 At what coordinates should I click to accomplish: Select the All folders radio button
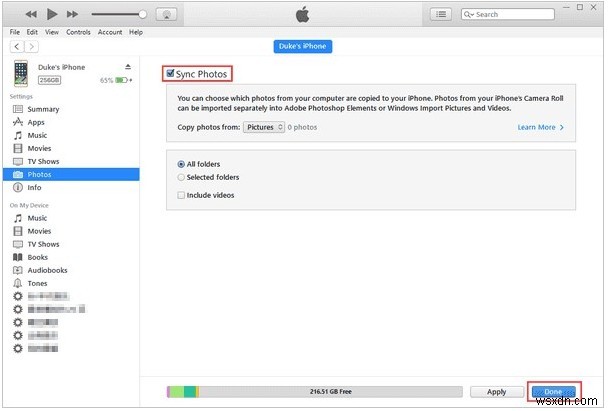pos(181,164)
